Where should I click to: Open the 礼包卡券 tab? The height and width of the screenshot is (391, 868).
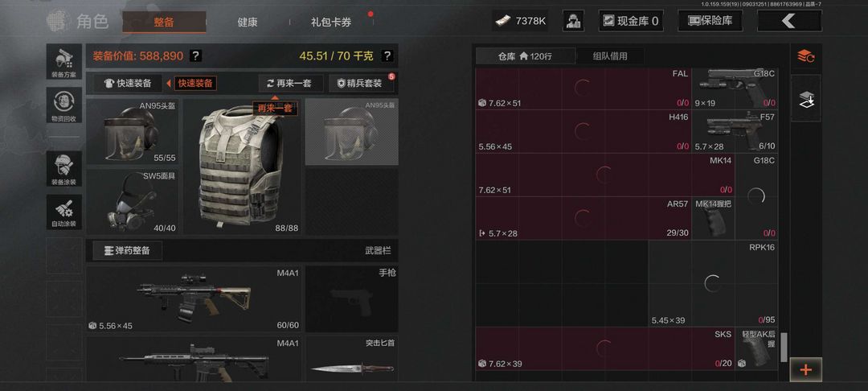(x=331, y=23)
